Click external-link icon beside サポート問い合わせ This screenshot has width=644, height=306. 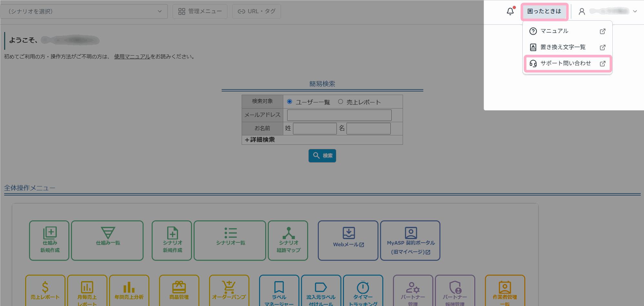(602, 64)
